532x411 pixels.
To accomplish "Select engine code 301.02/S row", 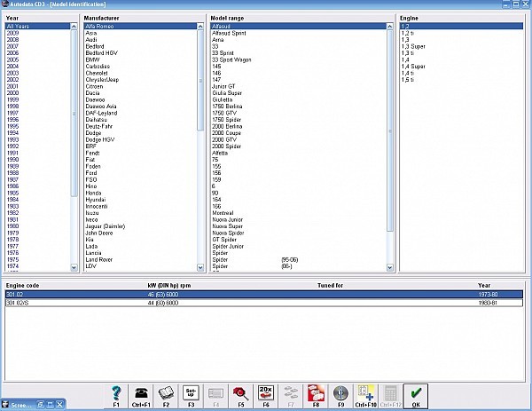I will click(x=264, y=303).
